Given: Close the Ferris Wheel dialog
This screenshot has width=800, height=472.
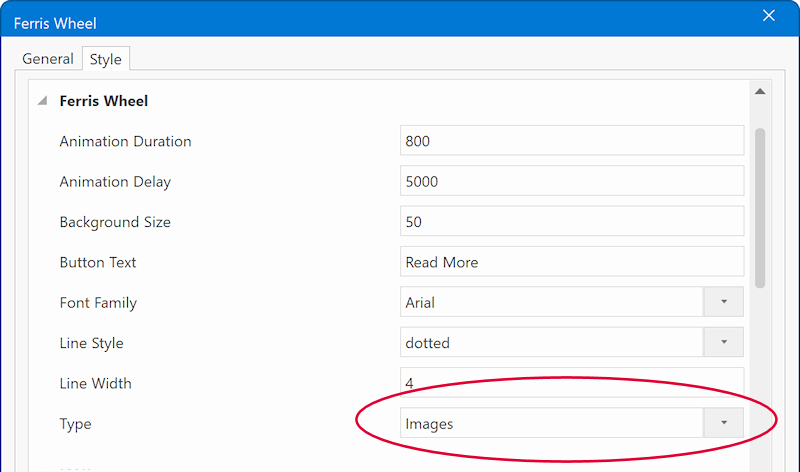Looking at the screenshot, I should coord(769,16).
